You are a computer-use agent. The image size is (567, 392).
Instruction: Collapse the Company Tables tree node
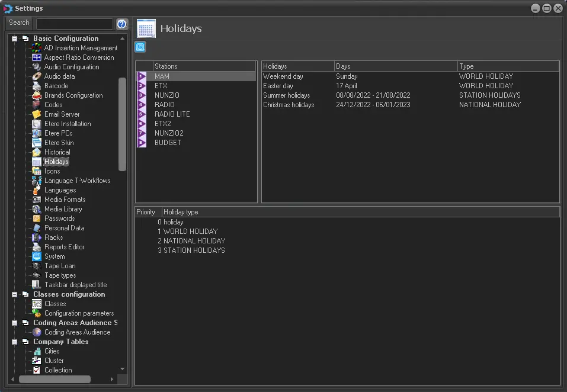14,342
